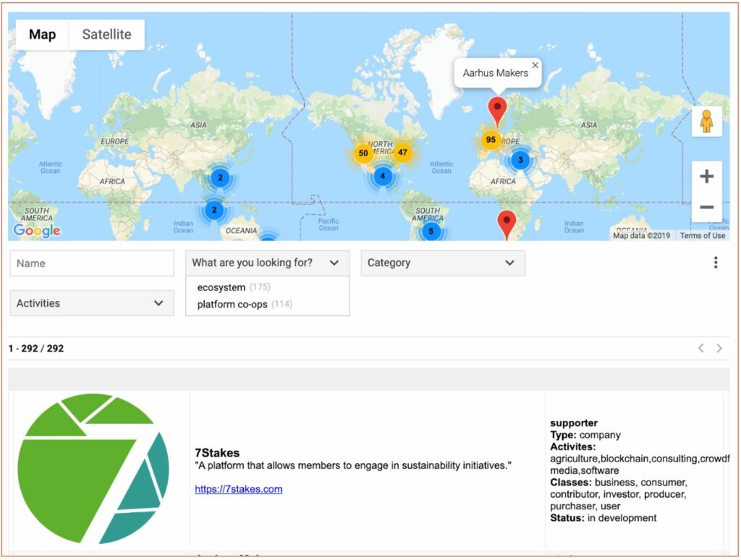Open the Activities dropdown
The width and height of the screenshot is (741, 560).
[x=91, y=303]
